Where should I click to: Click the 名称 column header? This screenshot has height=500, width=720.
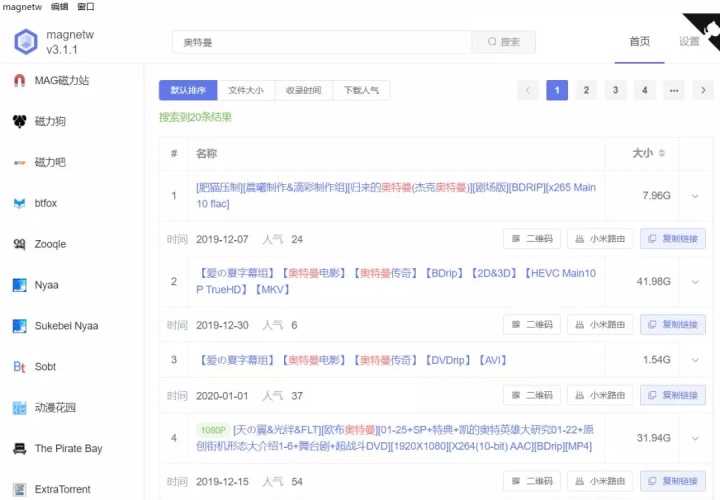207,153
